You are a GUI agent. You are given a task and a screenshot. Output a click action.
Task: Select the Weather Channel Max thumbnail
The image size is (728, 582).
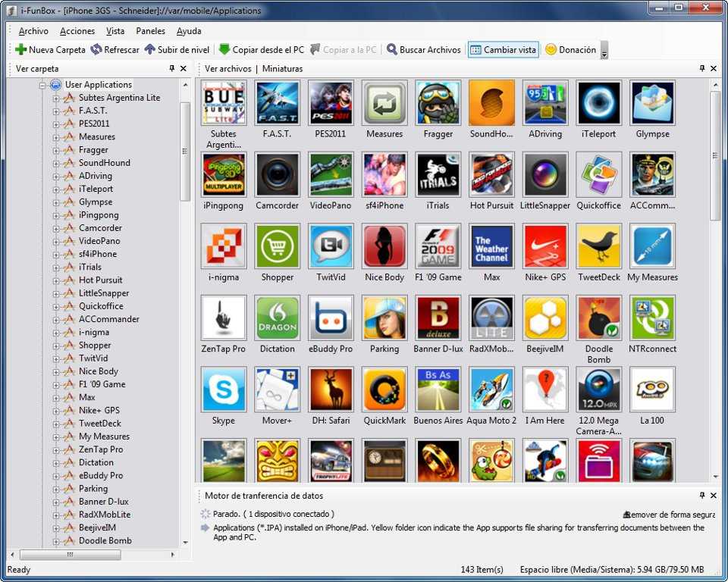491,246
